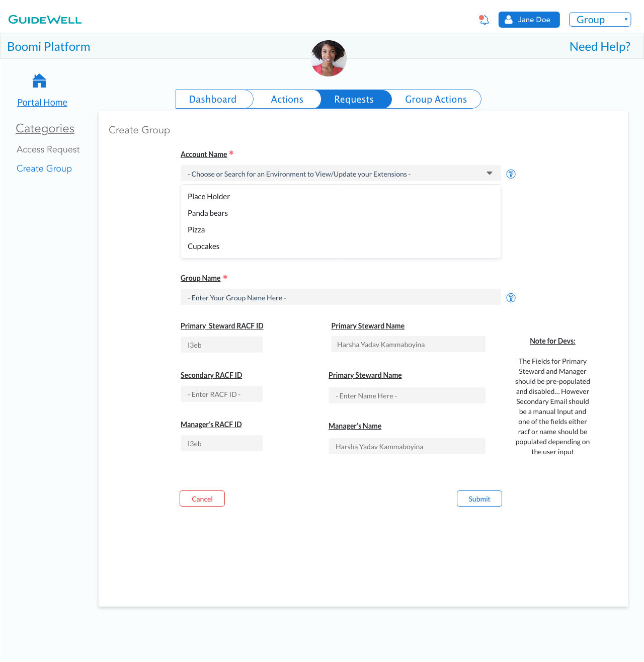Image resolution: width=644 pixels, height=662 pixels.
Task: Click the GuideWell logo
Action: tap(45, 20)
